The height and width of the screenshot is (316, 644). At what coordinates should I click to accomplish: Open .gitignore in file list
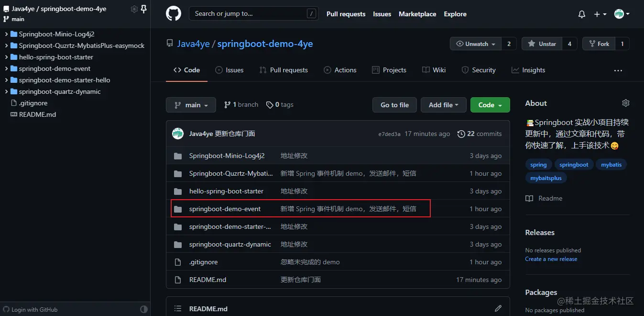point(203,262)
